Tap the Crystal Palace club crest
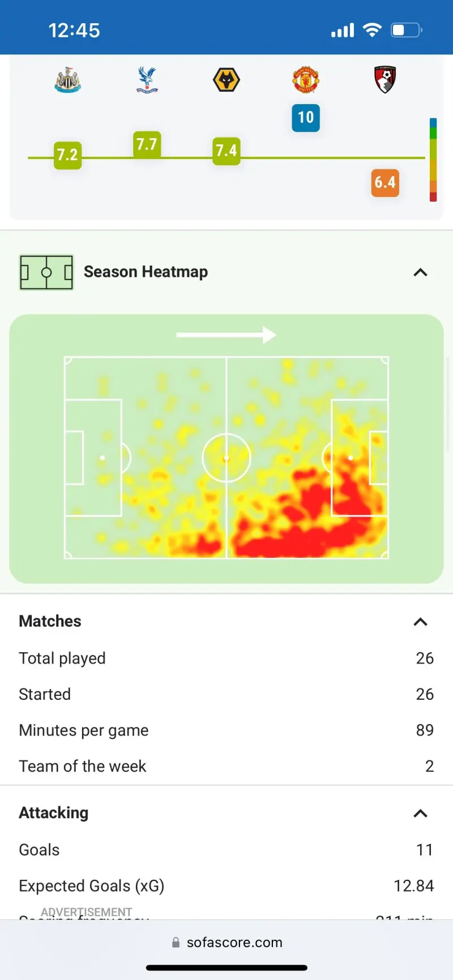This screenshot has width=453, height=980. 147,80
